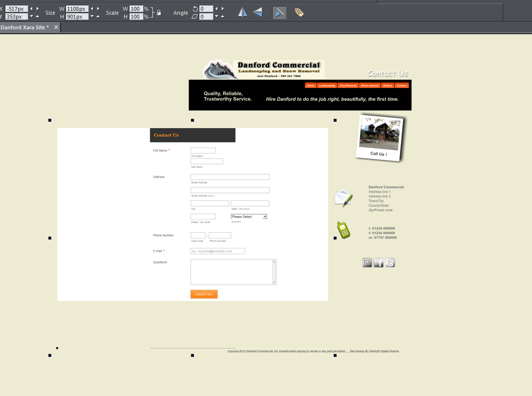The width and height of the screenshot is (532, 396).
Task: Click the Twitter icon on the page
Action: [390, 263]
